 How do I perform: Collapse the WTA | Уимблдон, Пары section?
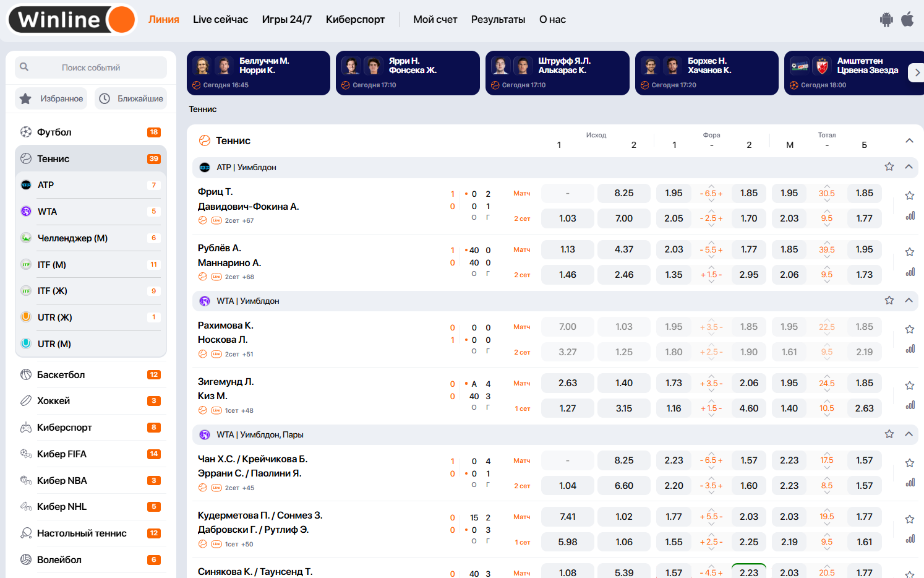coord(909,434)
